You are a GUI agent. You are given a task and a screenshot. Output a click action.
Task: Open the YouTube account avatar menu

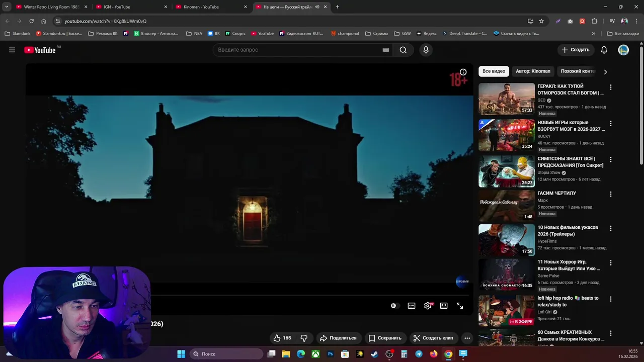click(623, 50)
